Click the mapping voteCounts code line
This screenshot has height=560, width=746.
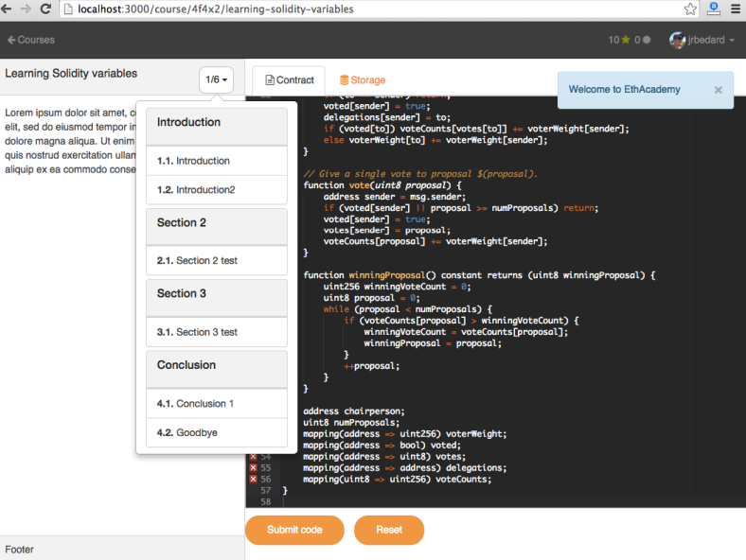coord(398,480)
